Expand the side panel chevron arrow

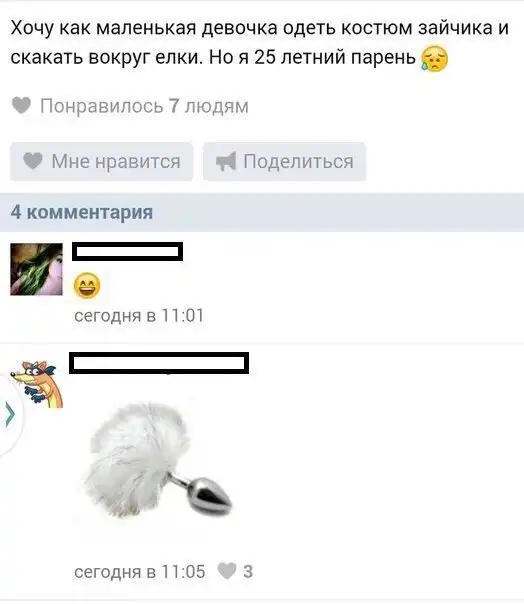[x=10, y=414]
